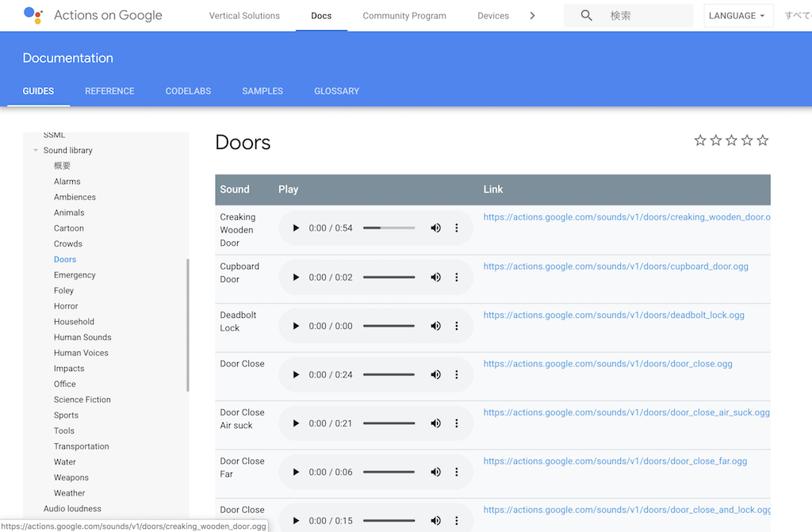Open more options for Door Close 0:24 player
The image size is (812, 532).
pyautogui.click(x=456, y=374)
